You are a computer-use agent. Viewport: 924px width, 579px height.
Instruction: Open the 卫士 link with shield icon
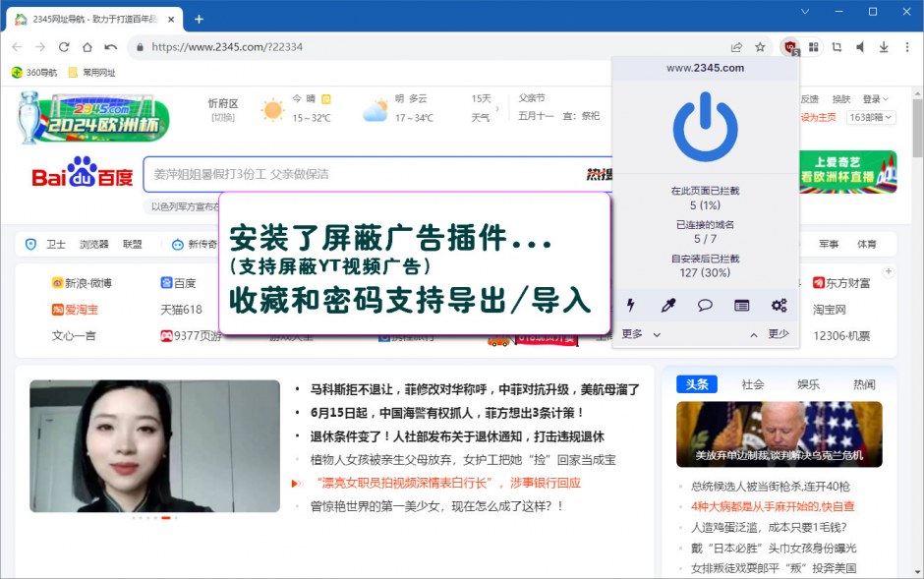pyautogui.click(x=45, y=245)
